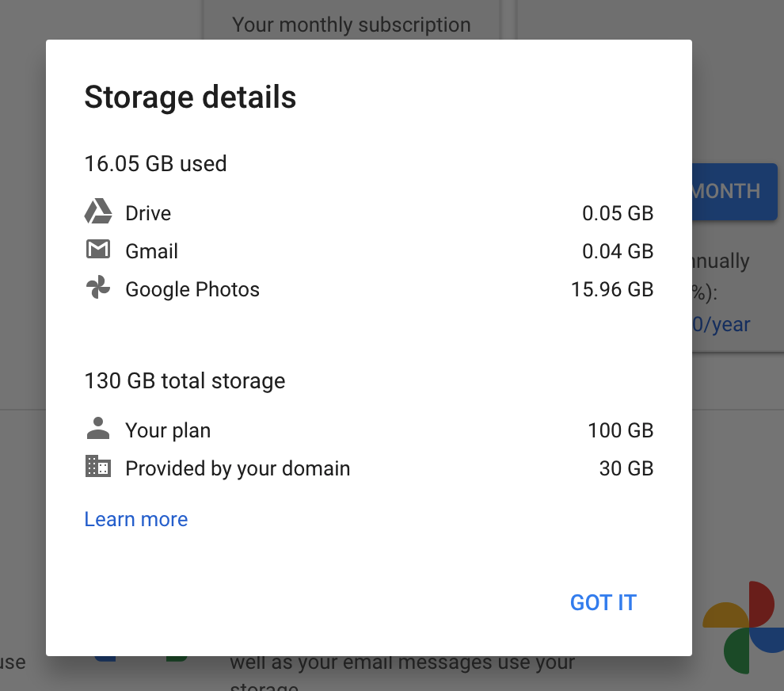
Task: Click the 15.96 GB Photos usage value
Action: (x=612, y=289)
